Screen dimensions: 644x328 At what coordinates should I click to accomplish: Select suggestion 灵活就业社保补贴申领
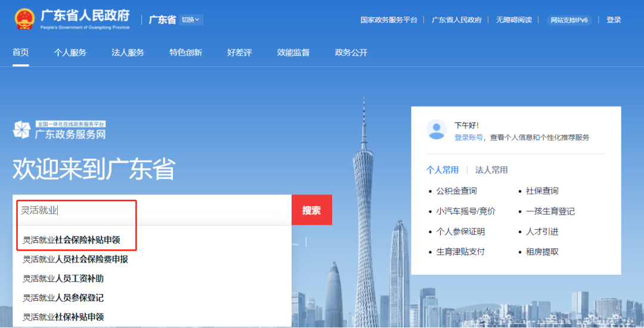(x=63, y=317)
